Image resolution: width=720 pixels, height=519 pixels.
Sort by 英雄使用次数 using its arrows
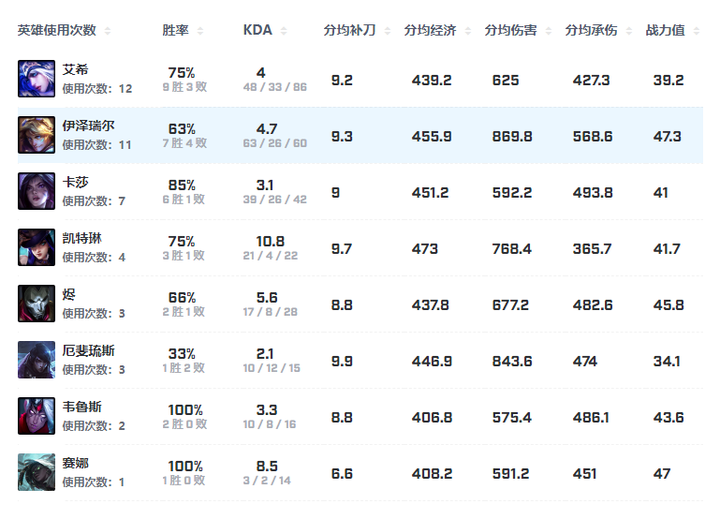coord(107,31)
